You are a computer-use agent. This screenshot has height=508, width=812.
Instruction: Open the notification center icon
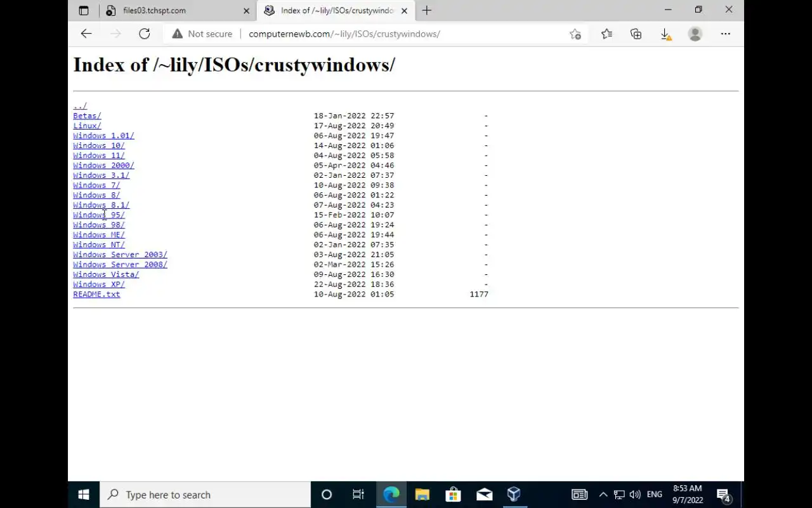point(723,495)
